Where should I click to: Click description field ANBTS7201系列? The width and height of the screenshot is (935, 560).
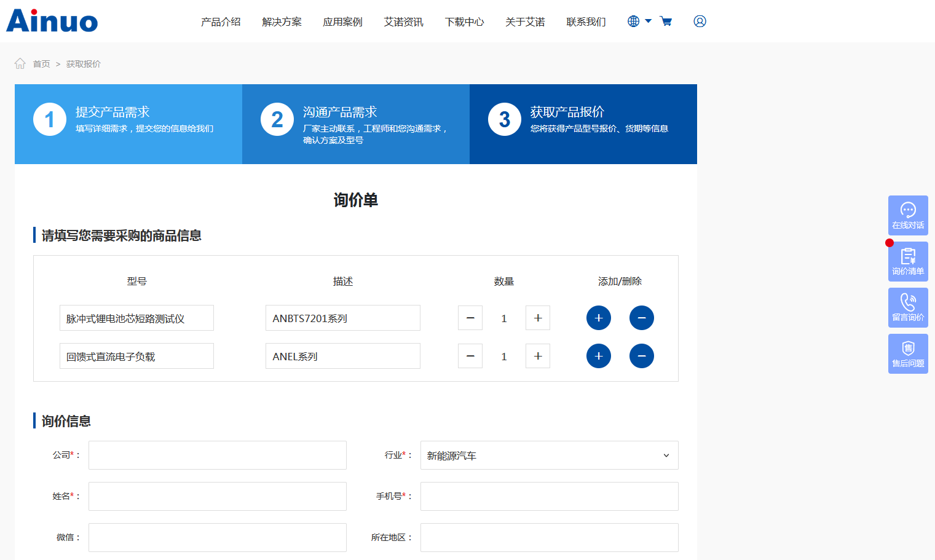[x=343, y=318]
